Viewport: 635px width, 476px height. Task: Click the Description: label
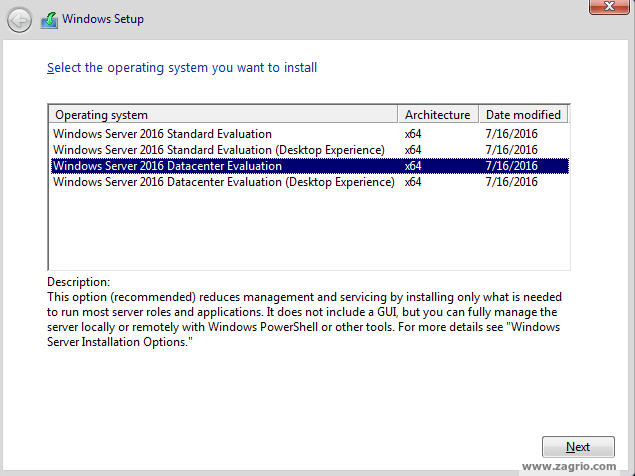[x=79, y=282]
